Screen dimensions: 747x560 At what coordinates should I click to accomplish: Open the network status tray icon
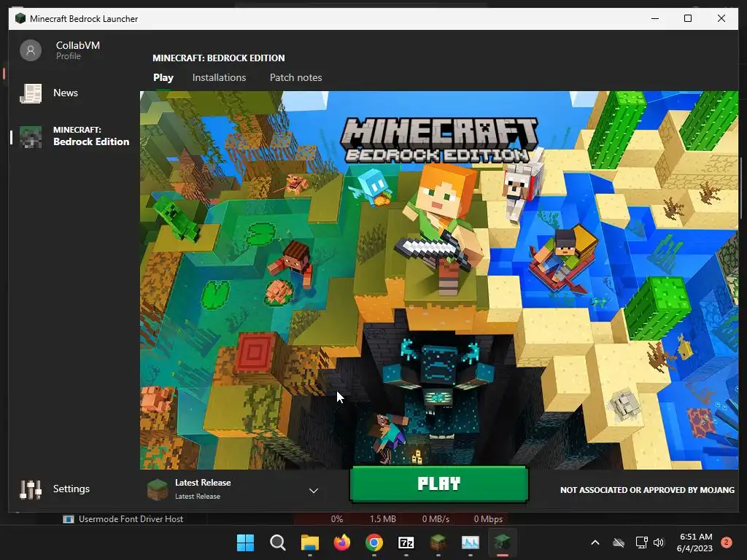click(x=641, y=542)
